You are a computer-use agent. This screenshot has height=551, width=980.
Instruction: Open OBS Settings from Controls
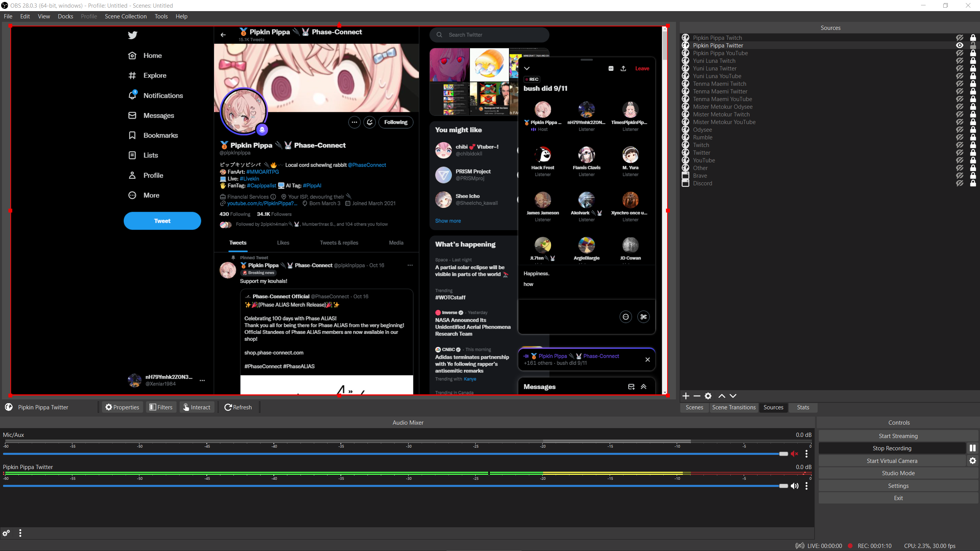pos(898,486)
